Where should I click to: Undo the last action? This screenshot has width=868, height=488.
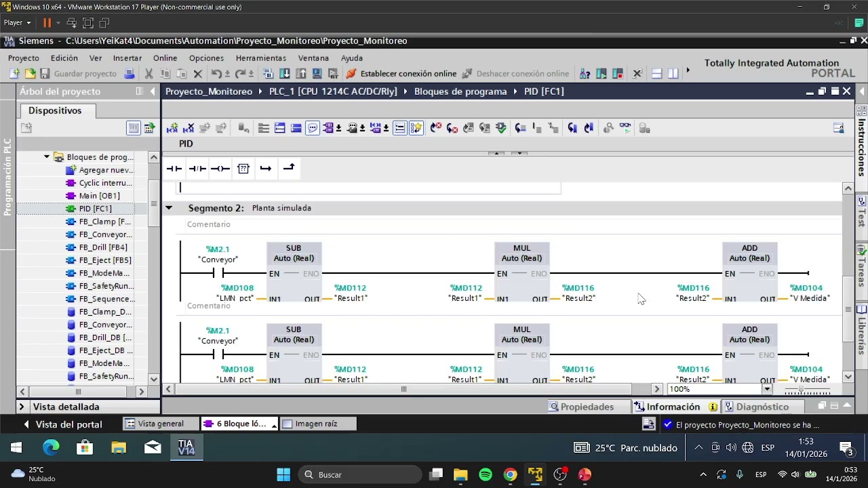click(216, 73)
